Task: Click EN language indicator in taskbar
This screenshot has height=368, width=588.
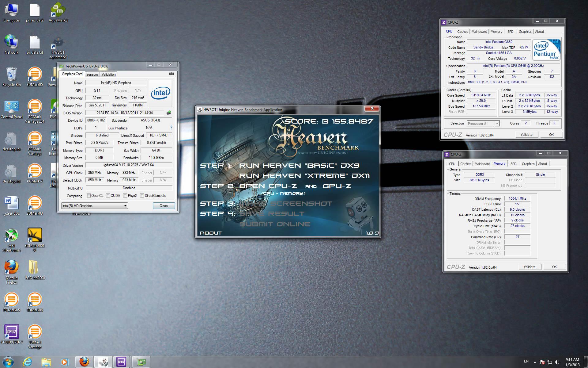Action: (526, 361)
